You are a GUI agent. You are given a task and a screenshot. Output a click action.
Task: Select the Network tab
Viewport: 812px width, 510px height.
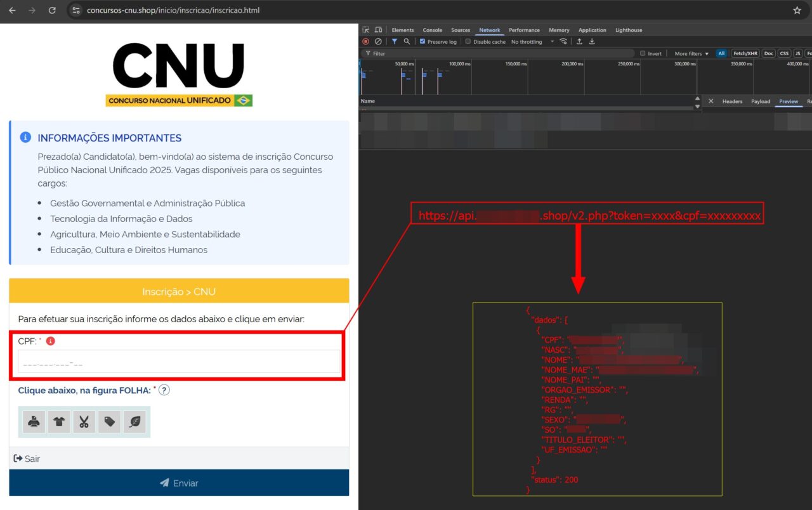point(490,30)
